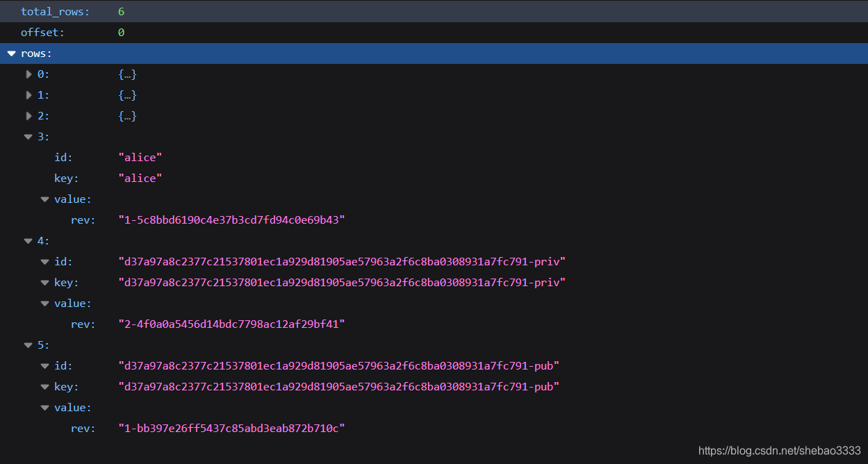Click the rev label under row 3
This screenshot has height=464, width=868.
83,220
